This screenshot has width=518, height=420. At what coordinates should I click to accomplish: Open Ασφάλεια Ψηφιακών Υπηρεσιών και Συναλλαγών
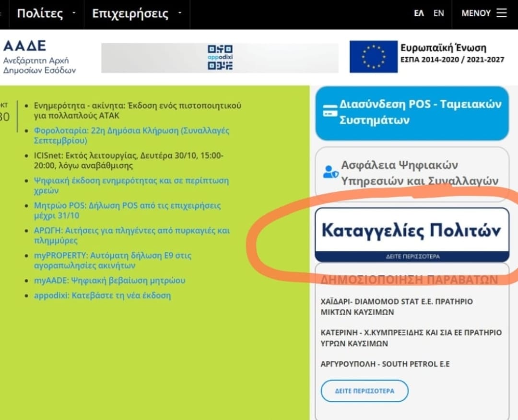point(419,173)
